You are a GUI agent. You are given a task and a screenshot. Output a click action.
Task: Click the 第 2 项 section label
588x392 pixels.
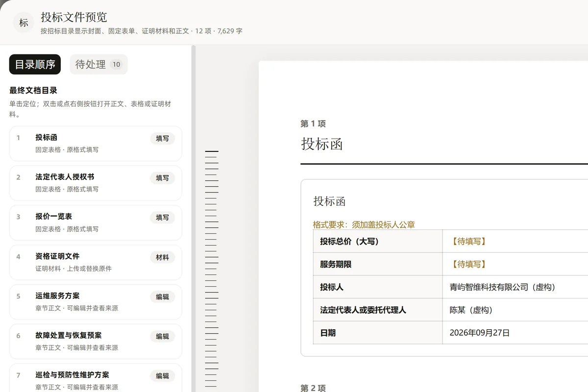click(x=313, y=388)
